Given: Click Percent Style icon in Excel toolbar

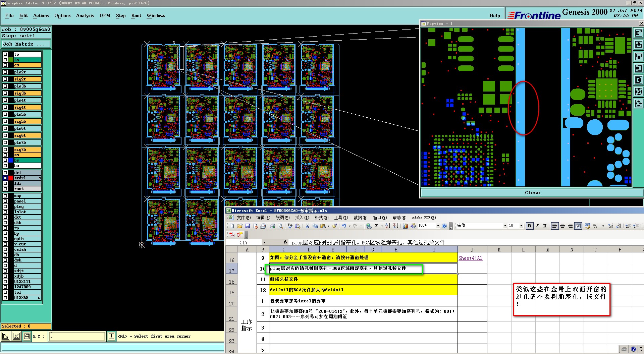Looking at the screenshot, I should click(595, 226).
